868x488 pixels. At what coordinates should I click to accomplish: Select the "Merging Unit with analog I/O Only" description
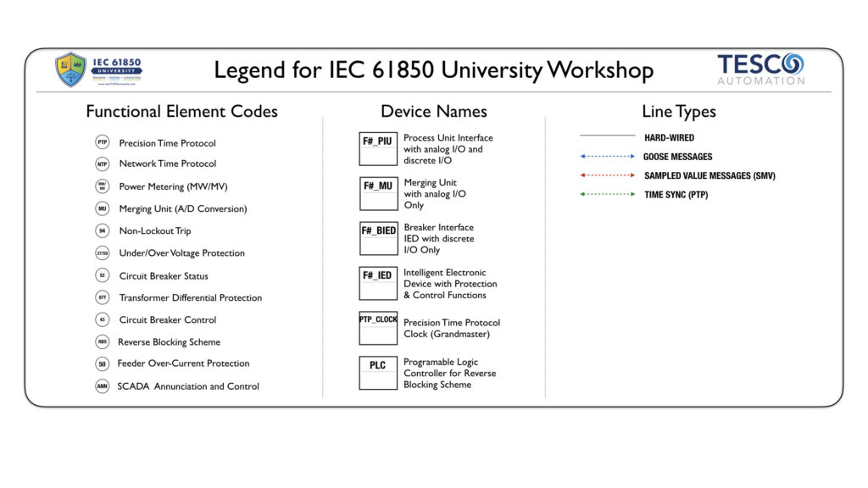[435, 194]
